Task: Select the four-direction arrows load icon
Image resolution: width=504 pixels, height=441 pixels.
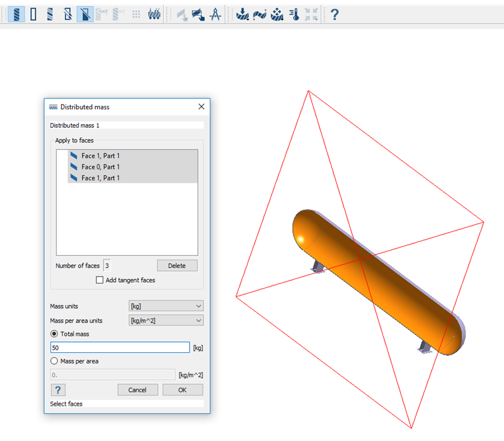Action: [x=277, y=14]
